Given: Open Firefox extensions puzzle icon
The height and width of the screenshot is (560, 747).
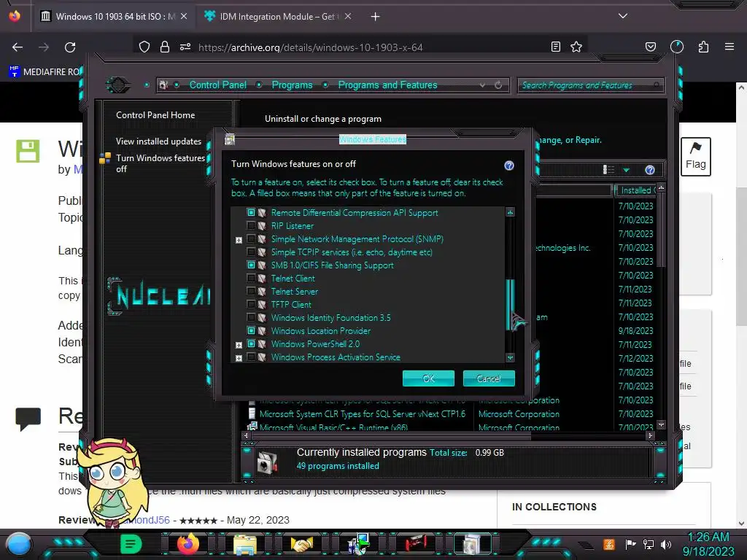Looking at the screenshot, I should click(x=703, y=47).
